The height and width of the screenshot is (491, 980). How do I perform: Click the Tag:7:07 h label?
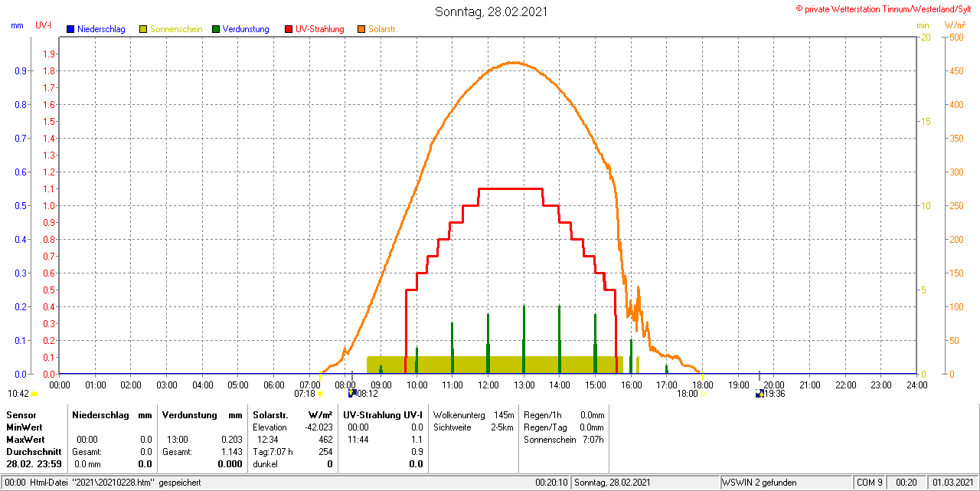point(273,452)
